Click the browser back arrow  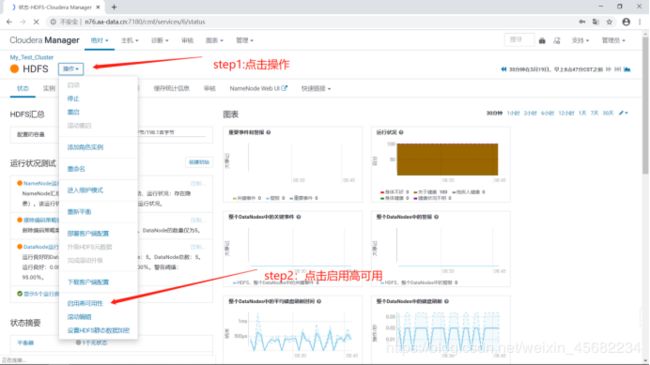point(9,22)
